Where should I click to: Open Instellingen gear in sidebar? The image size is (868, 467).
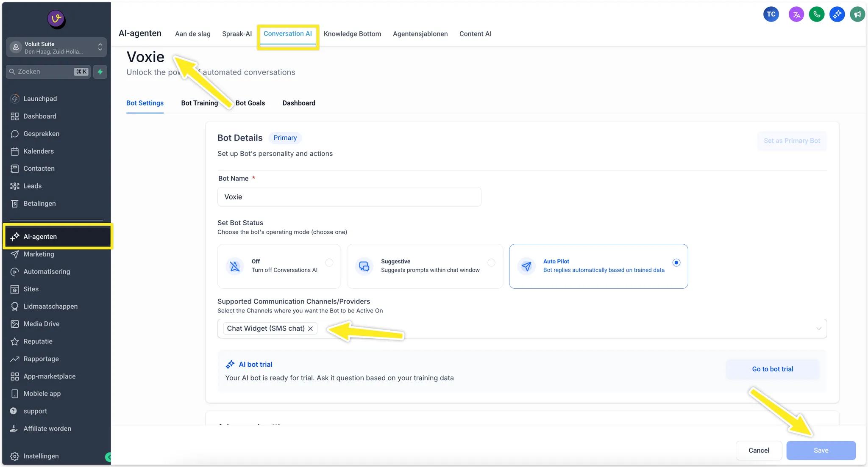(41, 456)
